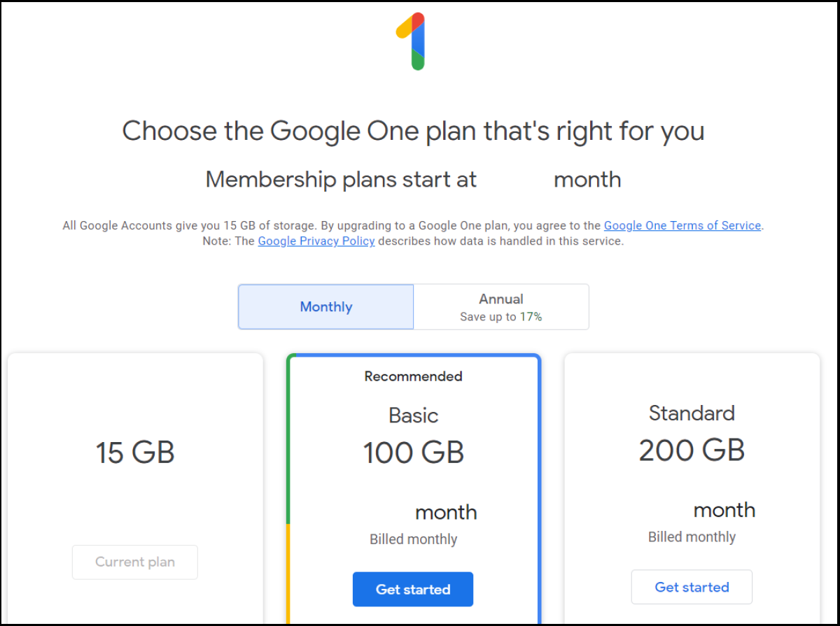Get started with the Basic 100 GB plan
Viewport: 840px width, 626px height.
pos(413,589)
